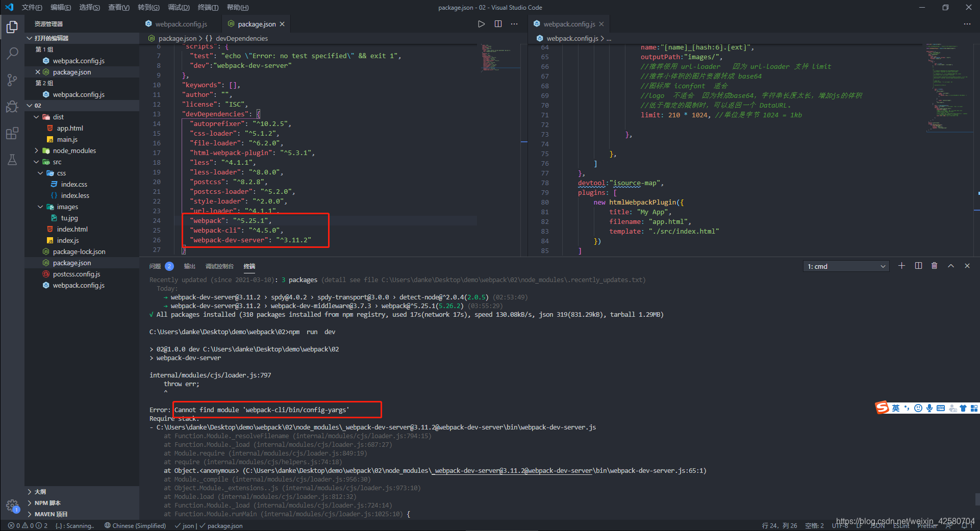Expand the NPM scripts section
980x531 pixels.
(x=82, y=503)
